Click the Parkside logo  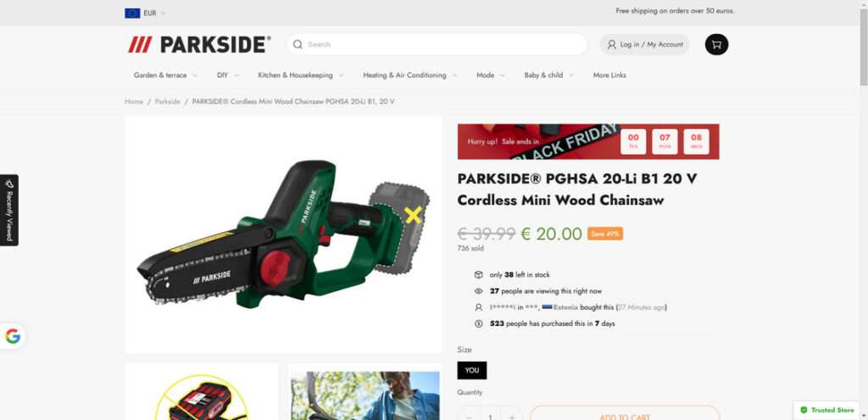pyautogui.click(x=199, y=45)
